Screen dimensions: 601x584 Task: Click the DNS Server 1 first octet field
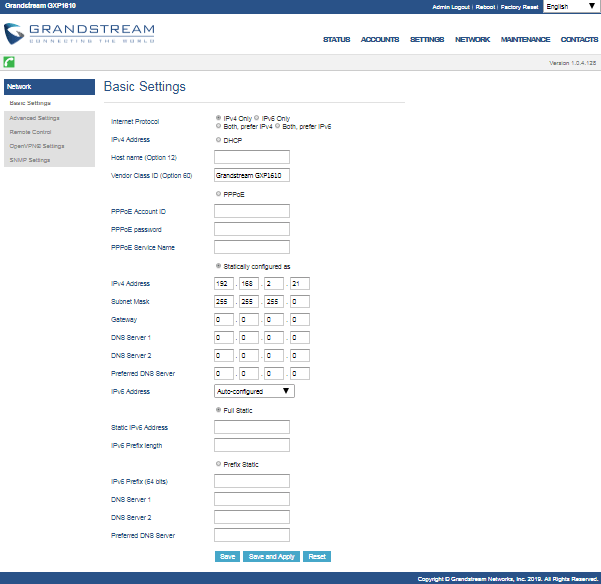coord(224,338)
